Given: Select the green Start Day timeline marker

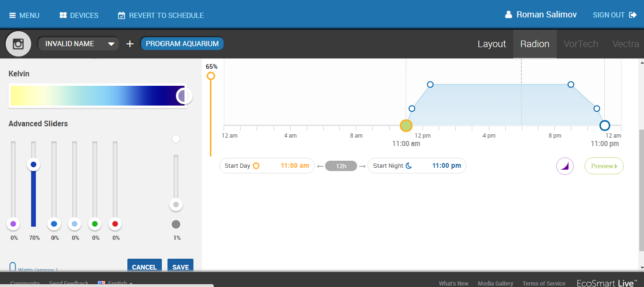Looking at the screenshot, I should click(406, 125).
